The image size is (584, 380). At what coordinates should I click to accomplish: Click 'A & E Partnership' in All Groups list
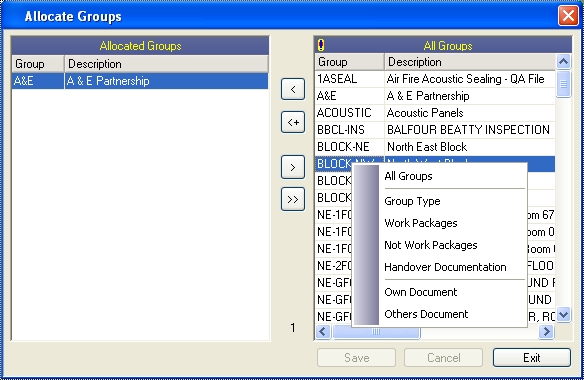(x=428, y=96)
